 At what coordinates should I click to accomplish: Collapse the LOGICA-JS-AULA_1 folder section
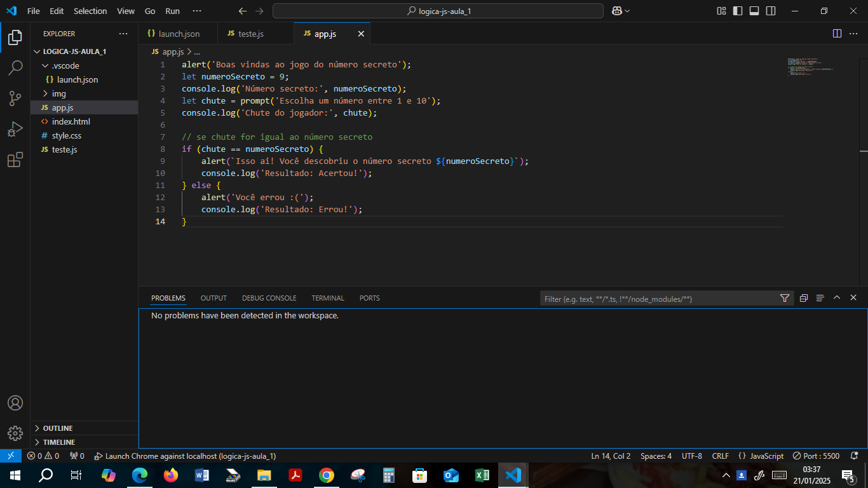(x=84, y=51)
